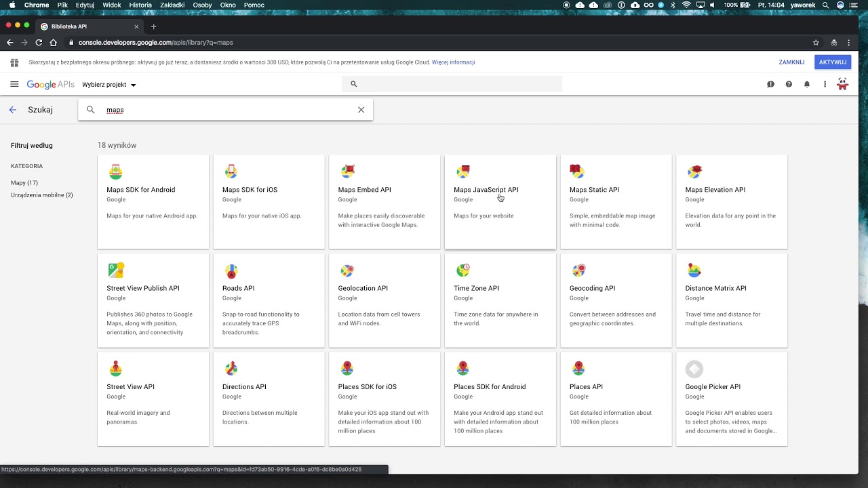Screen dimensions: 868x488
Task: Click the AKTYWUJ button
Action: tap(833, 62)
